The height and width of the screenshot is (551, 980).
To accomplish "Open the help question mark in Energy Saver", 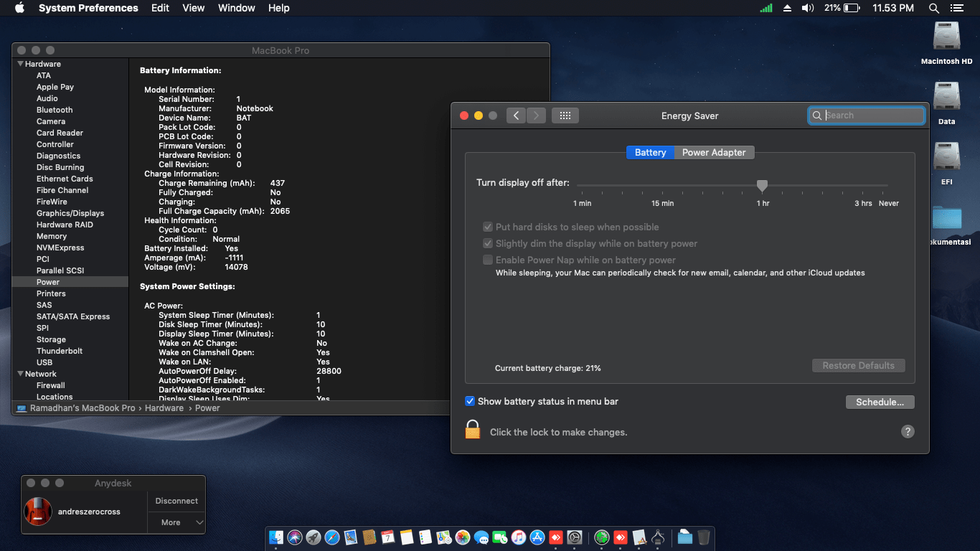I will pyautogui.click(x=908, y=431).
